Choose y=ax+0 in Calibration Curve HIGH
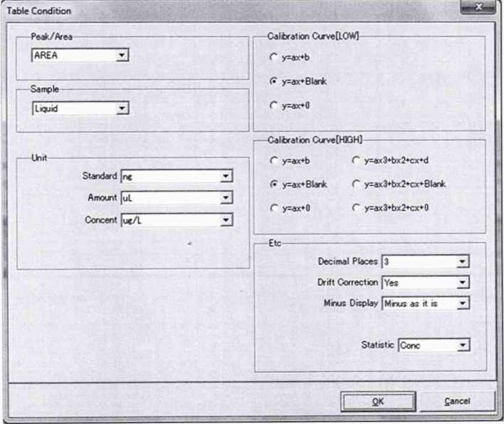 coord(274,207)
